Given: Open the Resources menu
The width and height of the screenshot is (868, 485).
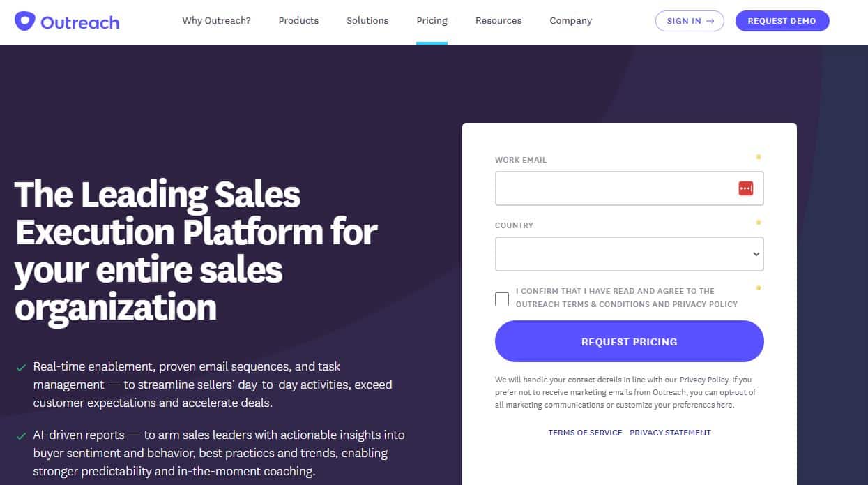Looking at the screenshot, I should point(498,21).
